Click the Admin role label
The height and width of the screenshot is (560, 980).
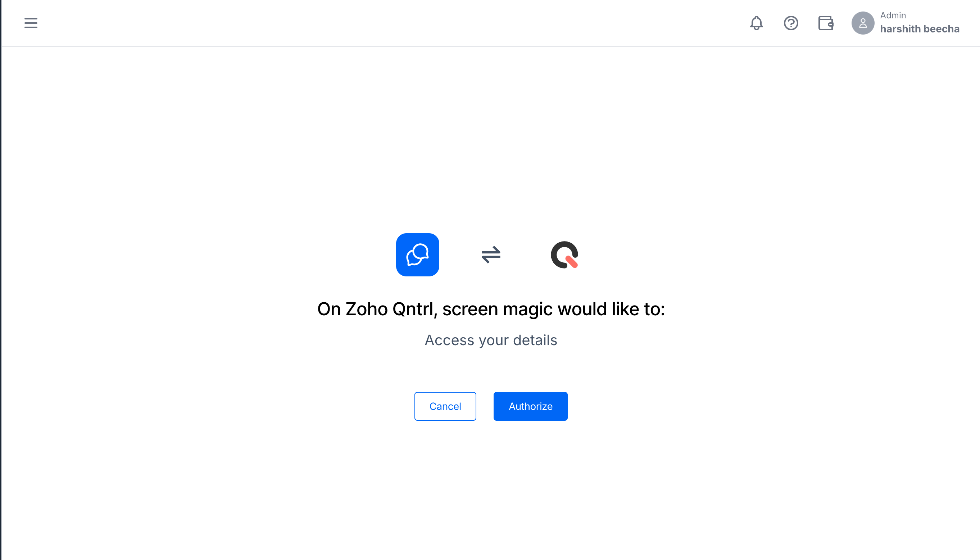(893, 15)
